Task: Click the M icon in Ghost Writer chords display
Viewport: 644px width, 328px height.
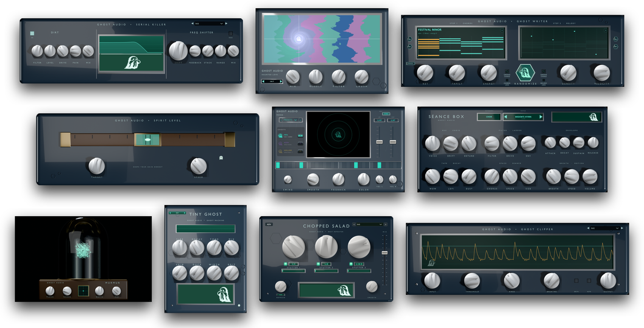Action: [502, 30]
